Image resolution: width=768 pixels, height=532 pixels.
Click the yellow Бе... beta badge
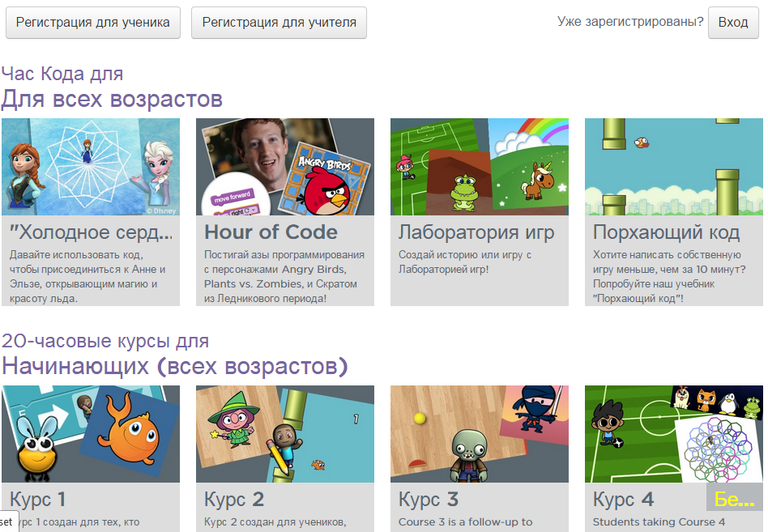(x=735, y=498)
